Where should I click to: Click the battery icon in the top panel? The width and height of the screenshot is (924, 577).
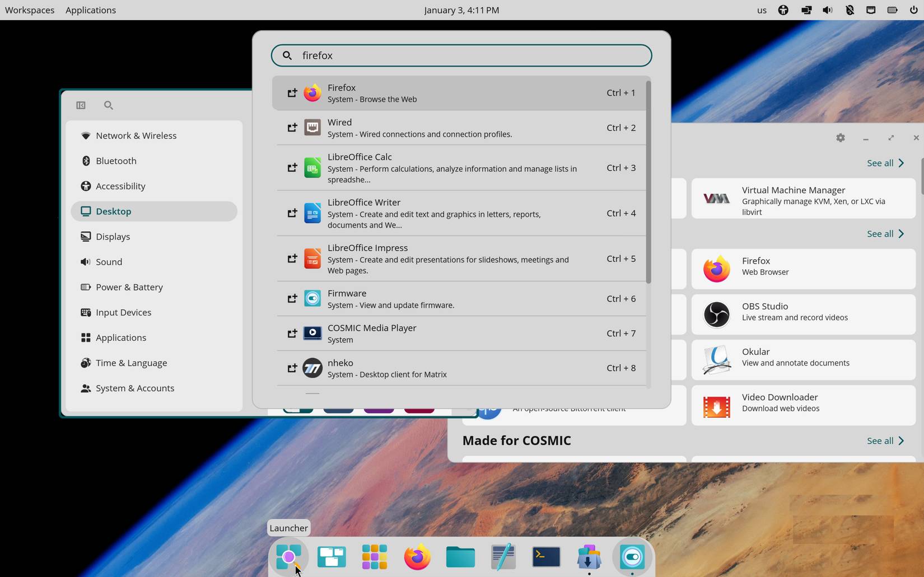click(x=893, y=10)
